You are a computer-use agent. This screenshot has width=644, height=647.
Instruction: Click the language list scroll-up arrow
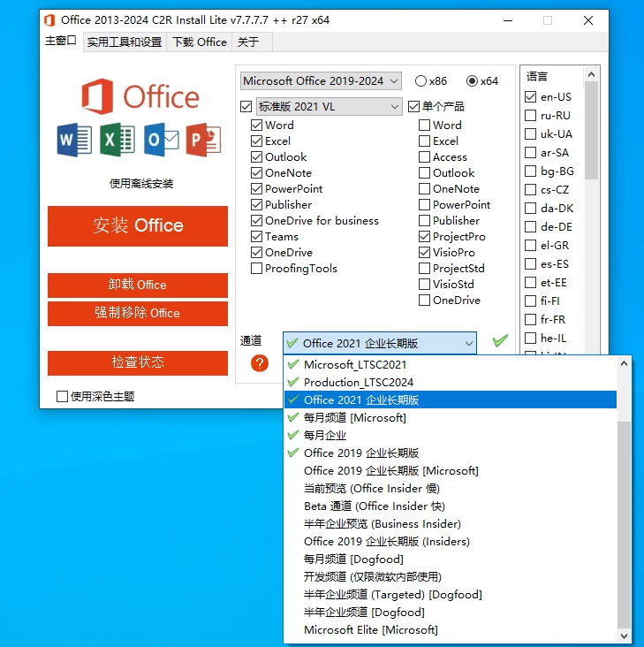[x=591, y=74]
